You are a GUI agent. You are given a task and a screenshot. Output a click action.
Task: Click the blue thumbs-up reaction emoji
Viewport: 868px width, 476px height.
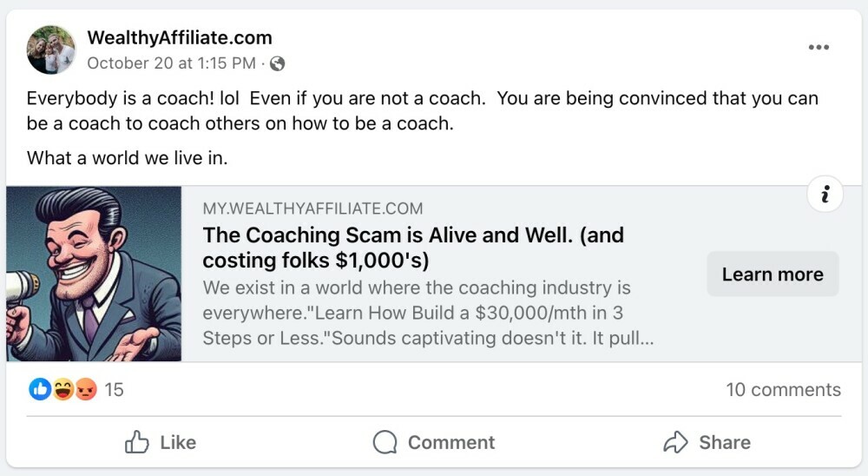(x=40, y=390)
